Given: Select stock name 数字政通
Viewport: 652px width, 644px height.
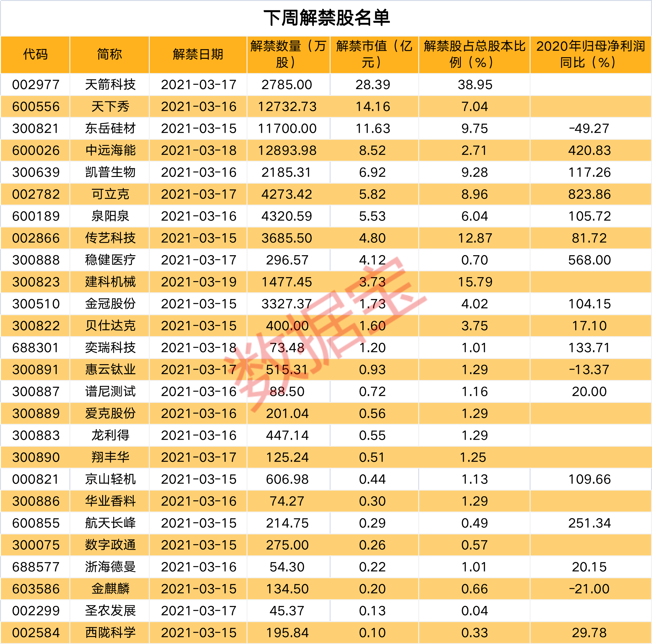Looking at the screenshot, I should (110, 545).
